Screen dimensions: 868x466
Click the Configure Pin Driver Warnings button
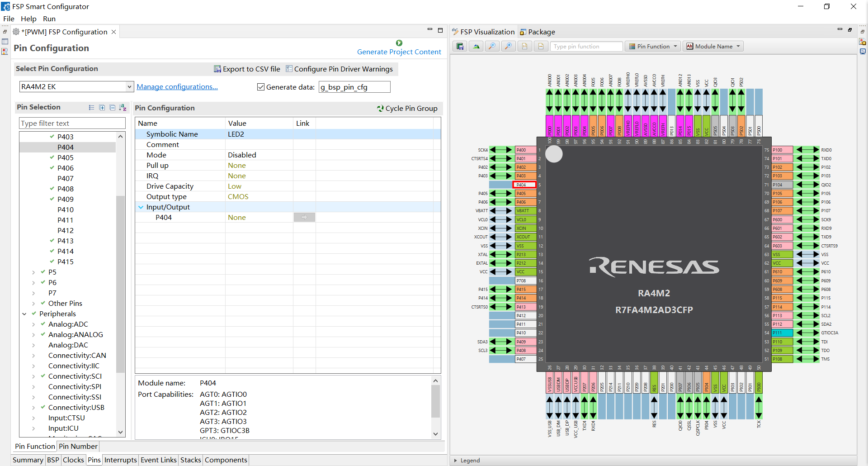pos(339,69)
